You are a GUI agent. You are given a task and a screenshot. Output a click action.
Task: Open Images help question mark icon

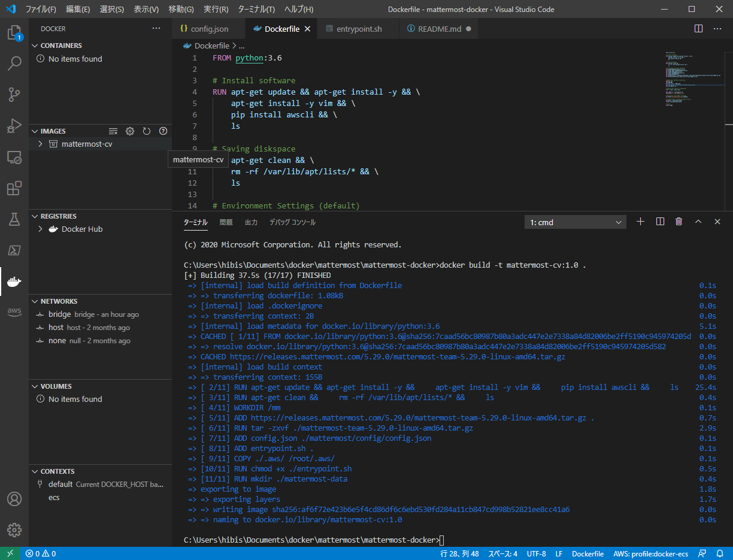coord(163,131)
